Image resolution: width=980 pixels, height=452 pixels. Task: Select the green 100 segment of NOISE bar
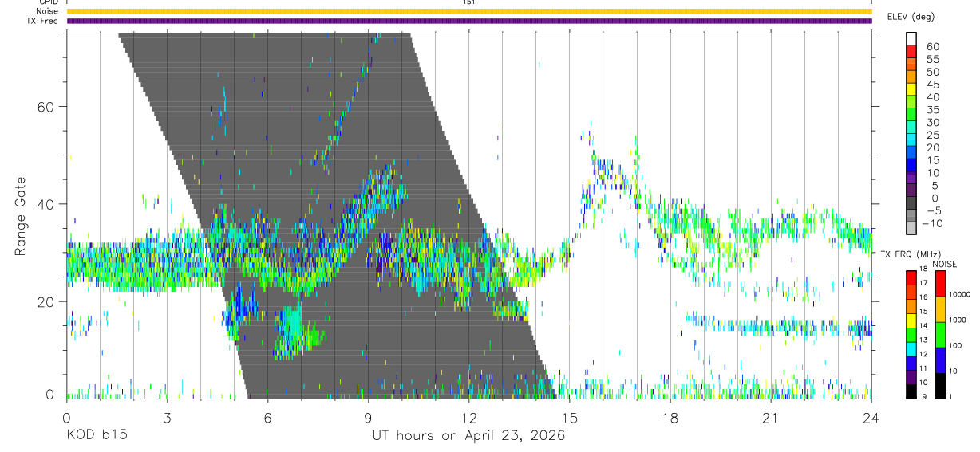(941, 334)
